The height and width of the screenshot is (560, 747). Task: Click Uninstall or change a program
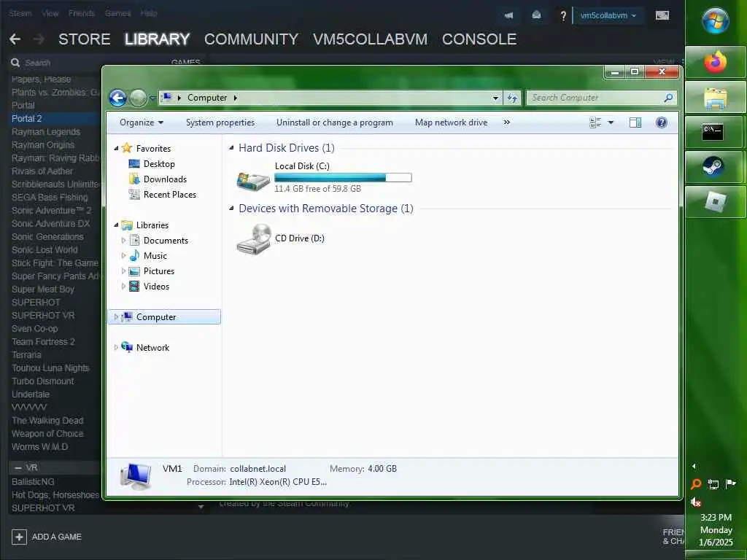point(335,122)
